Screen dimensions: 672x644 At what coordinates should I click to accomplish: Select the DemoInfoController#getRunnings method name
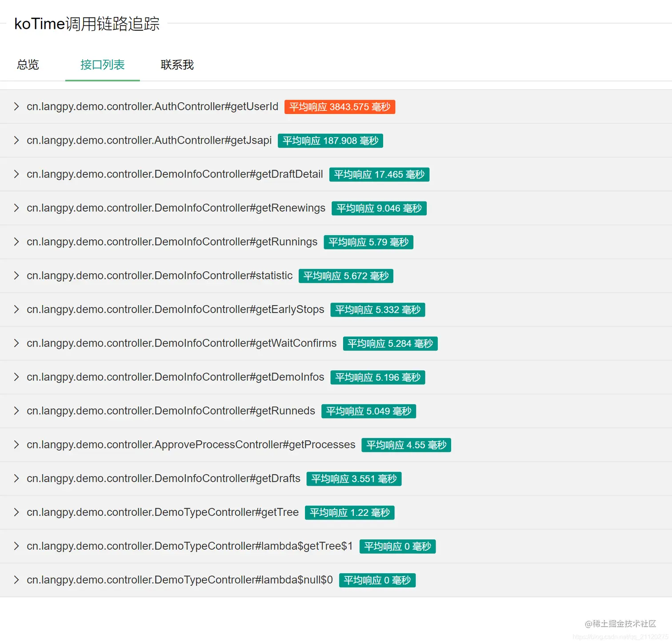(172, 242)
